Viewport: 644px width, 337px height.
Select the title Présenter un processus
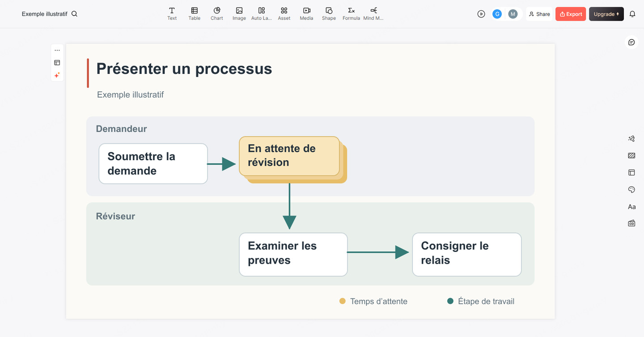[184, 69]
